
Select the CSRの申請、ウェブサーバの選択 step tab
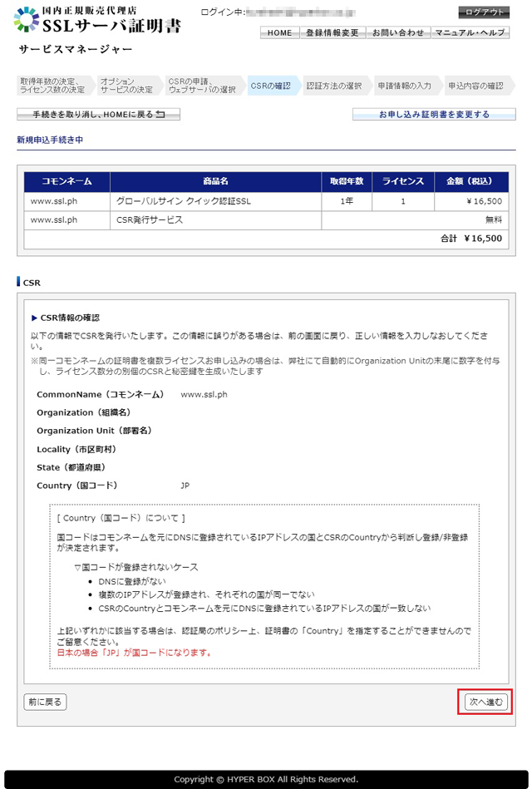(x=204, y=86)
